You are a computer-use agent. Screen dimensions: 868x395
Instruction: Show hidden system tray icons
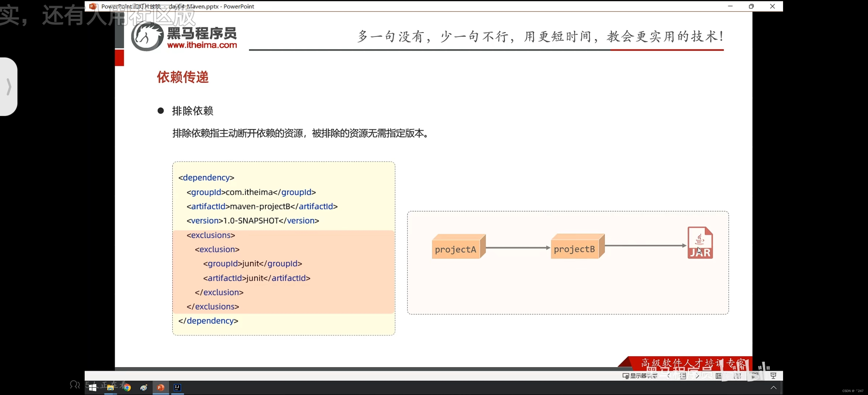pyautogui.click(x=773, y=388)
